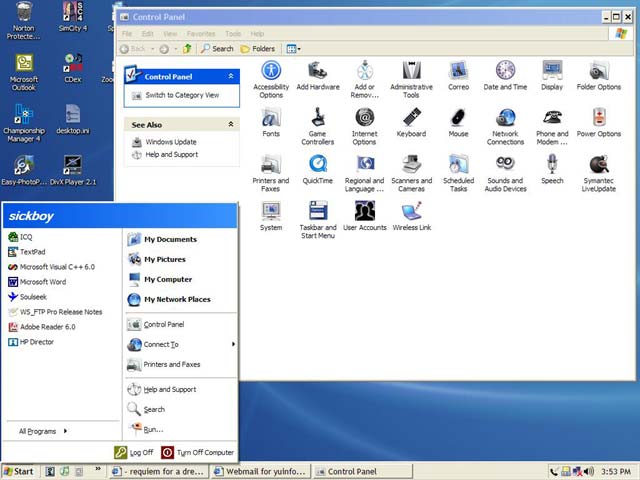Open the Add Hardware applet

318,76
